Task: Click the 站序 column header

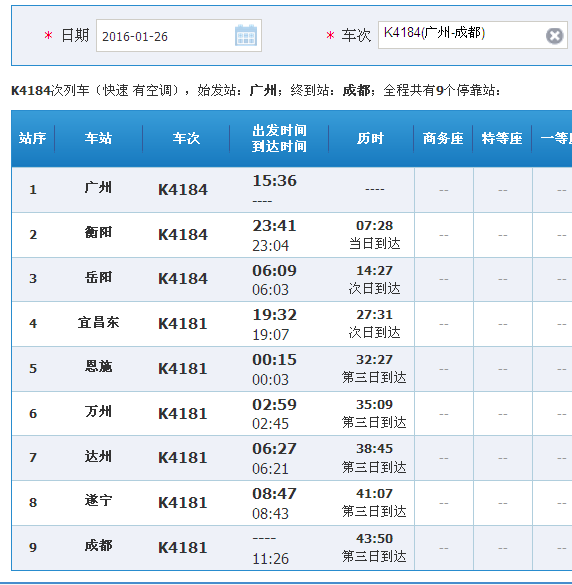Action: 33,138
